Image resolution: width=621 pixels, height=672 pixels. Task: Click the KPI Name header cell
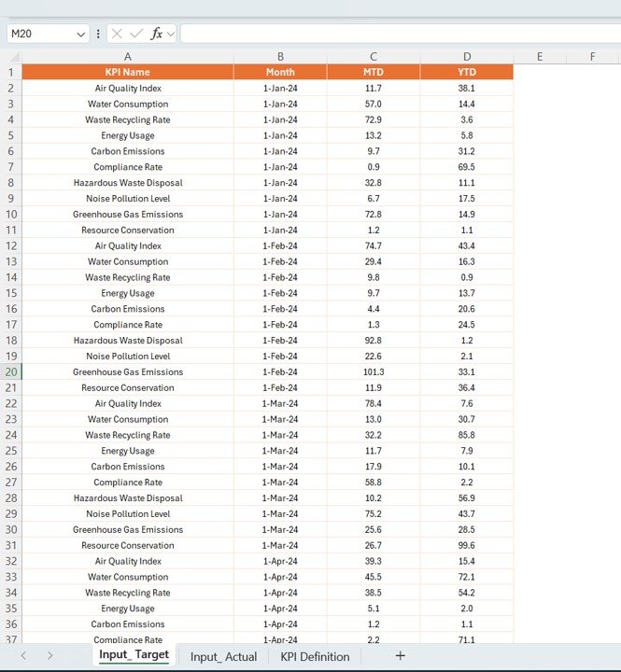point(127,72)
